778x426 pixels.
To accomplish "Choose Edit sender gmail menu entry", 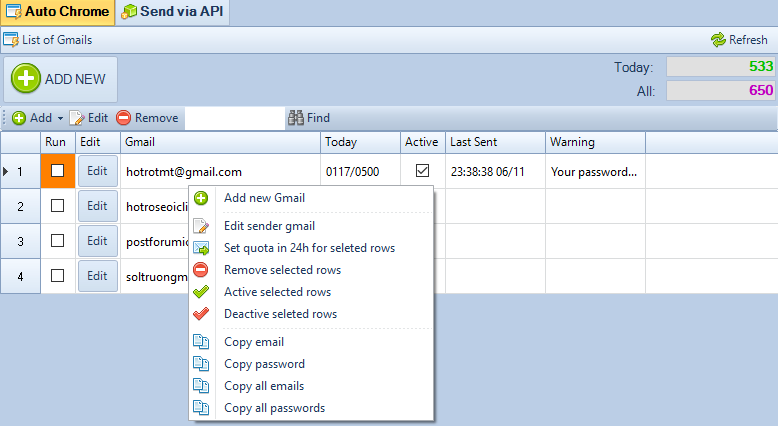I will [x=312, y=226].
